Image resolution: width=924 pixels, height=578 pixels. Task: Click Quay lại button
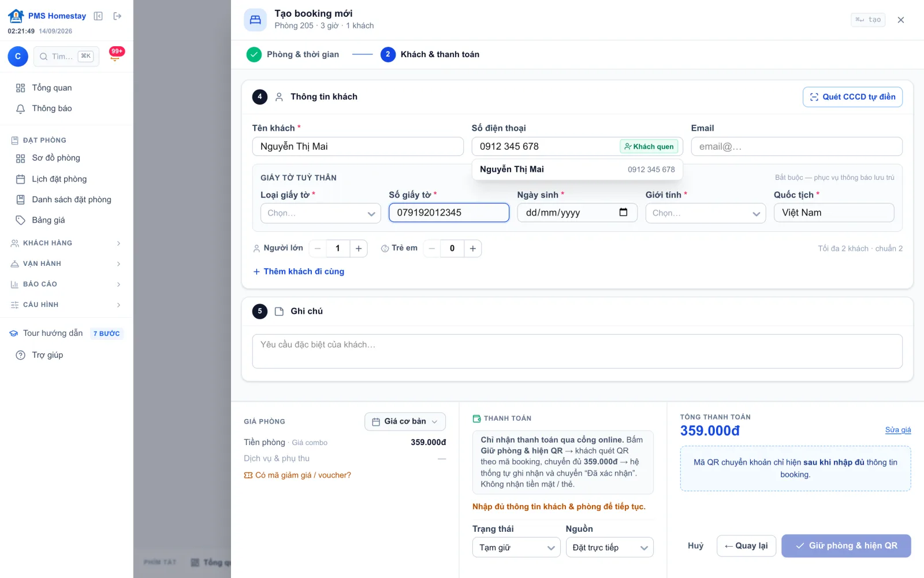pyautogui.click(x=746, y=546)
